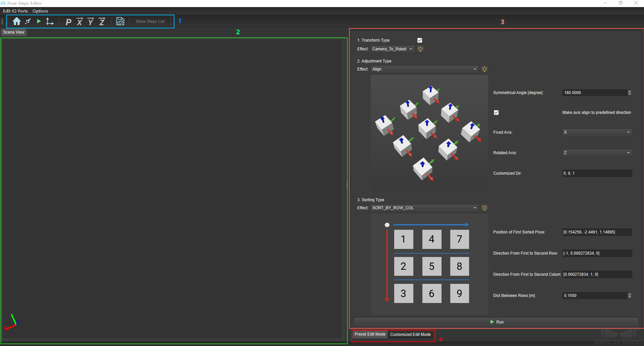The image size is (644, 346).
Task: Click the Home icon in toolbar
Action: [x=16, y=21]
